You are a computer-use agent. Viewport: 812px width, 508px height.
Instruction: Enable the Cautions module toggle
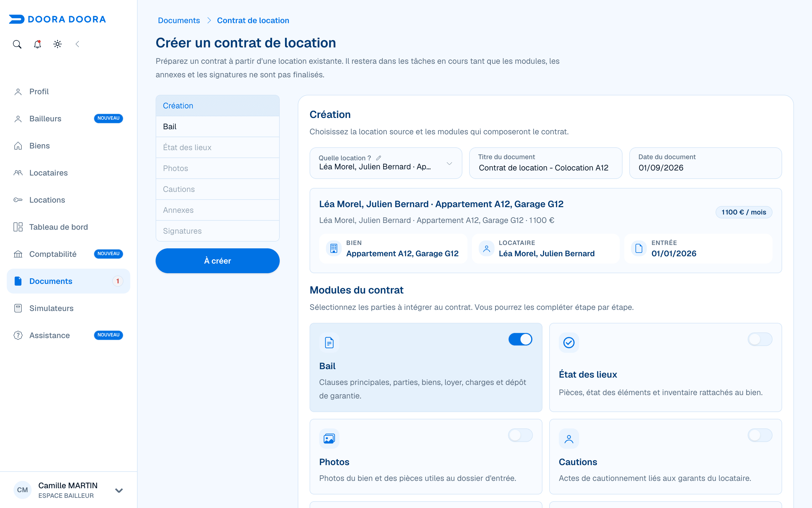760,435
